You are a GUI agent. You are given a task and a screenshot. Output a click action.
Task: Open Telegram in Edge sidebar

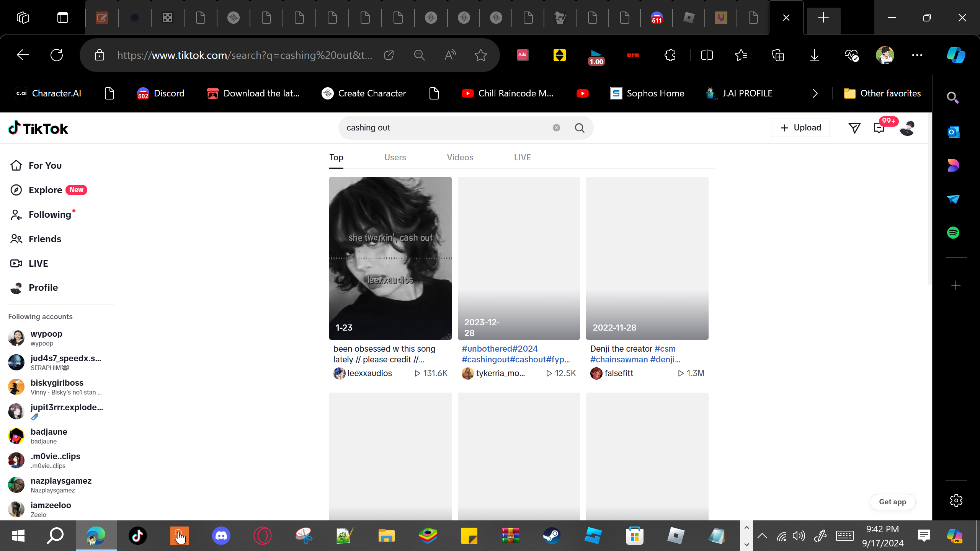click(953, 199)
